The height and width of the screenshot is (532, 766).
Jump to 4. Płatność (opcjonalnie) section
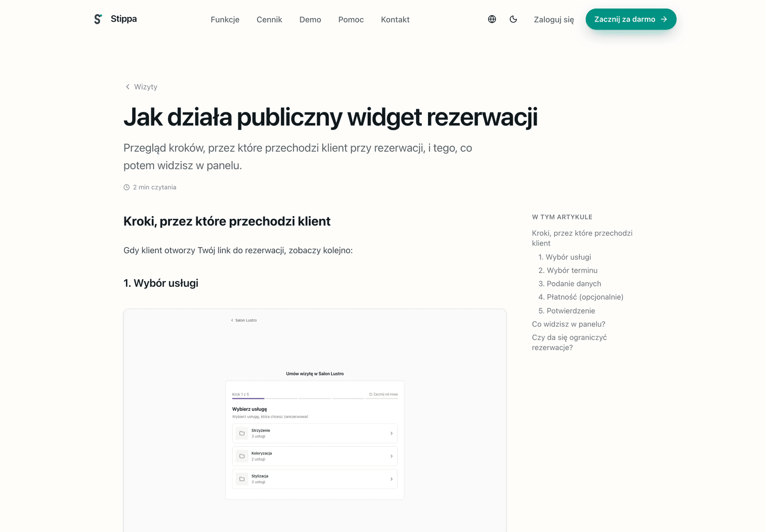(581, 297)
